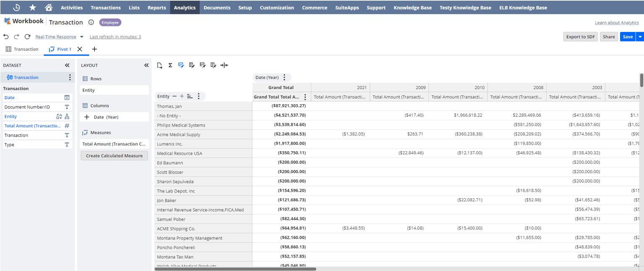Click the horizontal scrollbar under pivot
This screenshot has height=271, width=644.
[x=235, y=269]
